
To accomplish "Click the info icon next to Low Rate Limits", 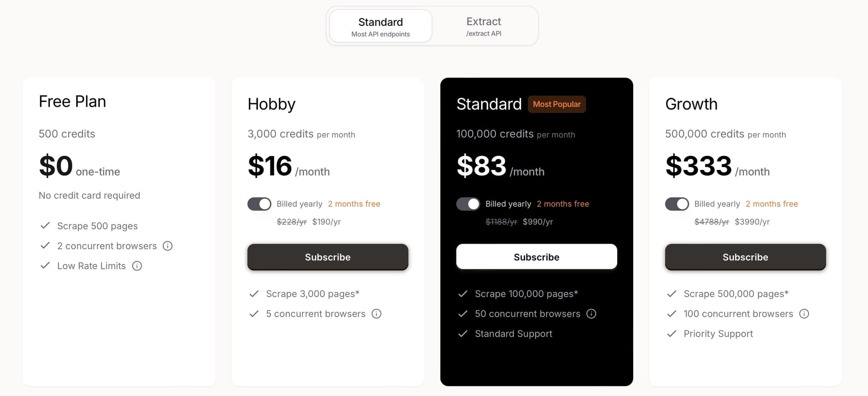I will 137,266.
